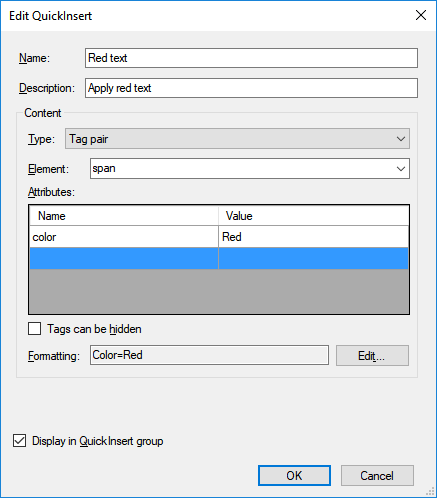Click inside the Element text box "span"
This screenshot has width=437, height=498.
[x=241, y=169]
